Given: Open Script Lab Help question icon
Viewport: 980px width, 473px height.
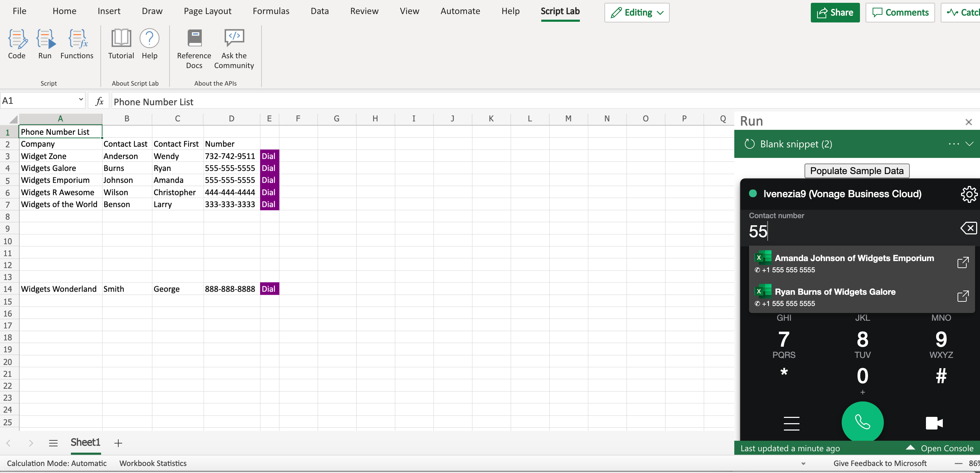Looking at the screenshot, I should tap(150, 44).
